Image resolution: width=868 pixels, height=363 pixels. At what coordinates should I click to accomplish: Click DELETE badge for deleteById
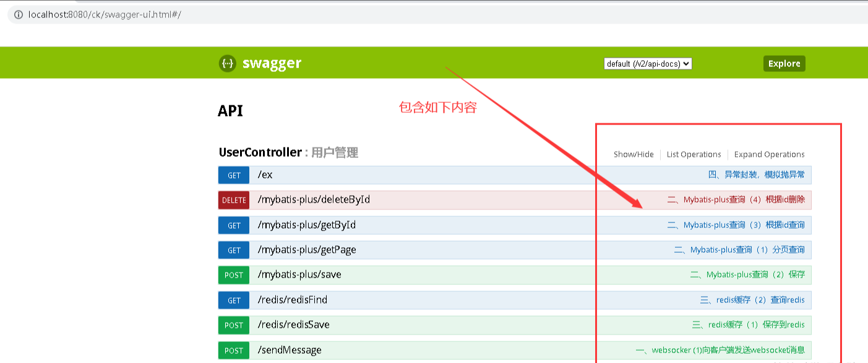[x=234, y=200]
